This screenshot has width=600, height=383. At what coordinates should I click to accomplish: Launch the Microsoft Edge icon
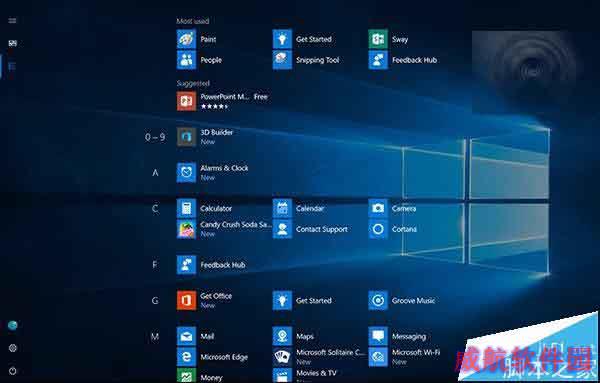point(186,357)
